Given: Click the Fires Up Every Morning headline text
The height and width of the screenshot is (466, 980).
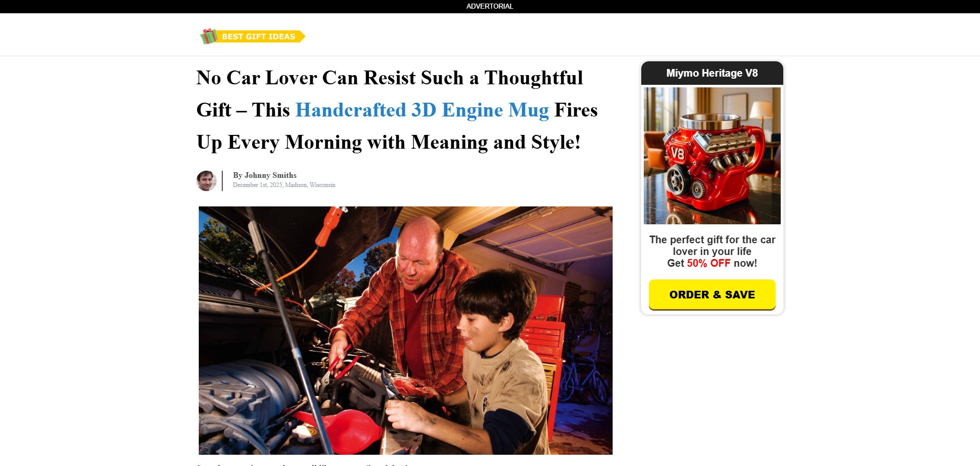Looking at the screenshot, I should click(x=389, y=126).
